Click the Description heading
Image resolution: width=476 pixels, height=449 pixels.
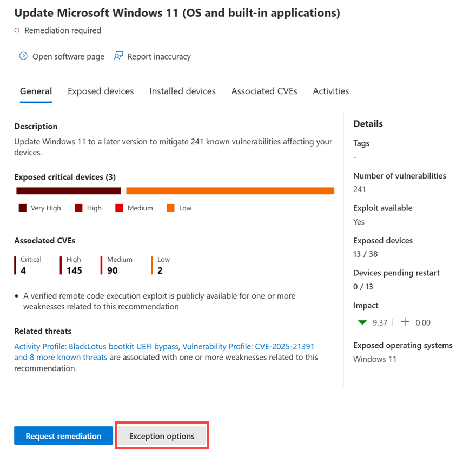pos(36,126)
